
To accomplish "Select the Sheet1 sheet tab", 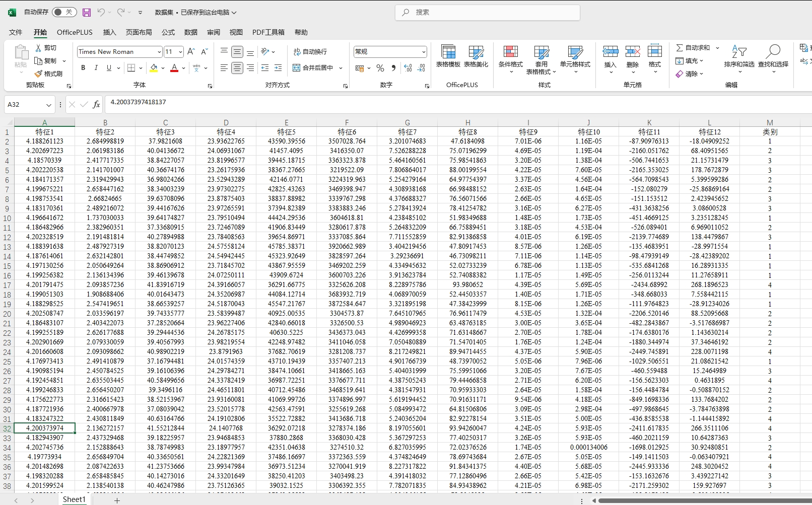I will coord(74,498).
